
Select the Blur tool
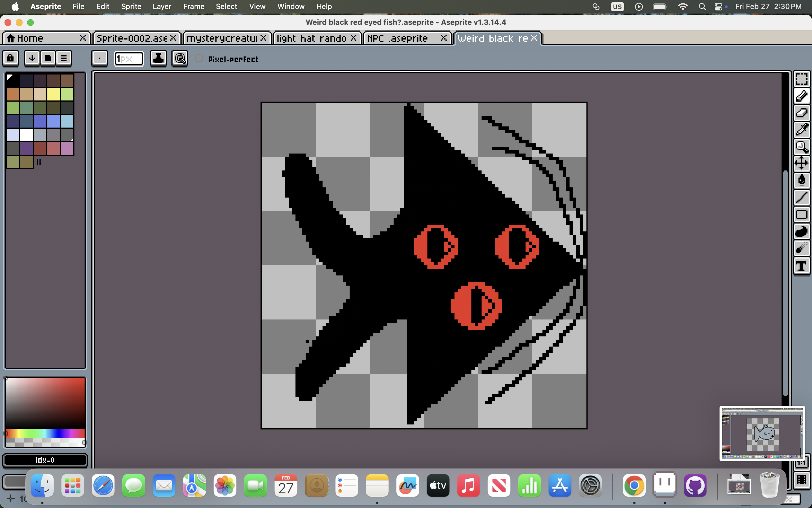click(802, 248)
